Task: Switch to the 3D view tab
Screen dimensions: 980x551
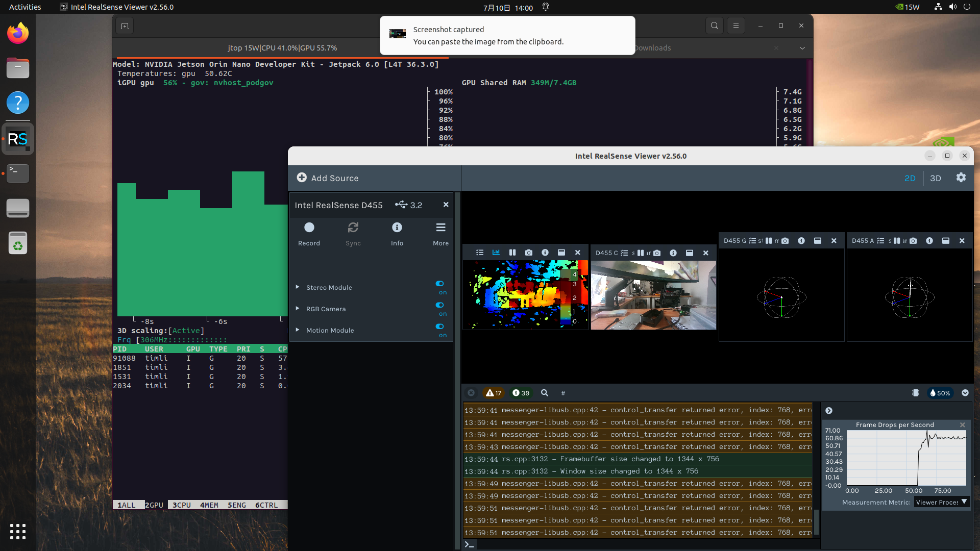Action: pyautogui.click(x=936, y=178)
